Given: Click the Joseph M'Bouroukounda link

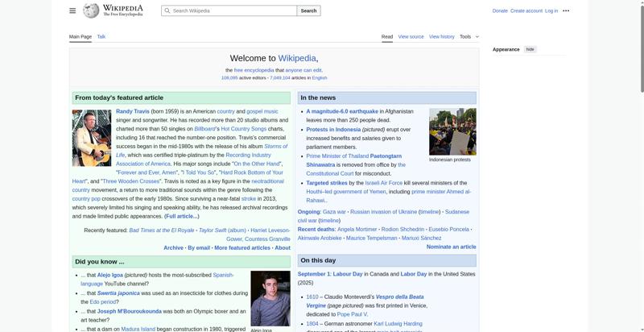Looking at the screenshot, I should (x=130, y=312).
